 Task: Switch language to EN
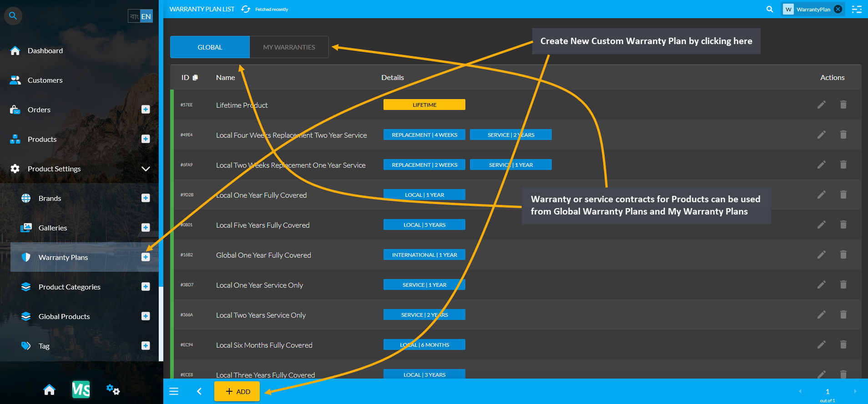pos(146,16)
